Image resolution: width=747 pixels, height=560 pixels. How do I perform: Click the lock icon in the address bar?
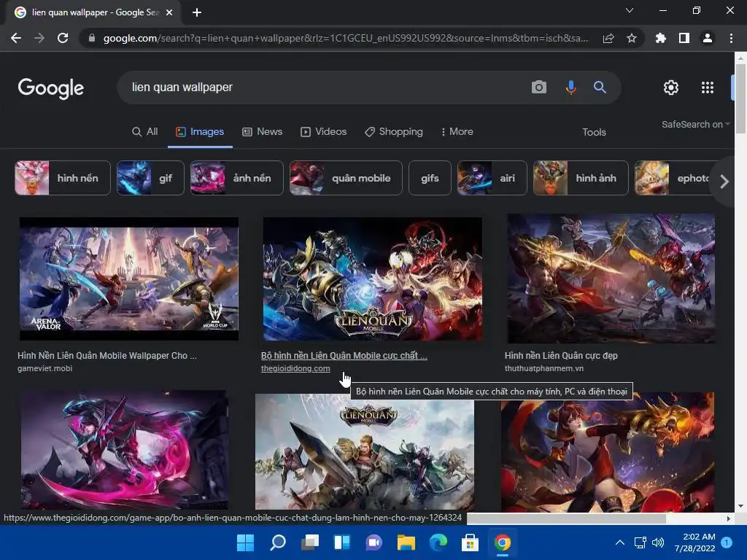point(92,38)
